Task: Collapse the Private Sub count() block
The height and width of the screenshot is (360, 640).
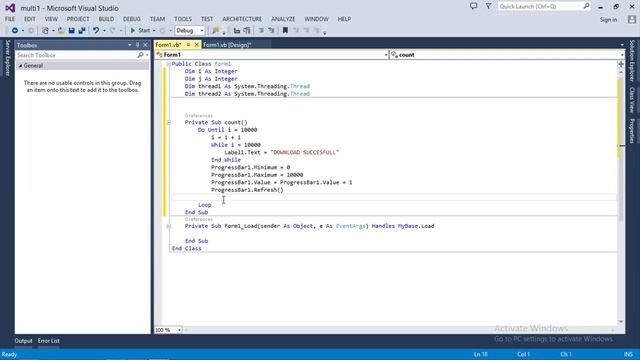Action: tap(169, 122)
